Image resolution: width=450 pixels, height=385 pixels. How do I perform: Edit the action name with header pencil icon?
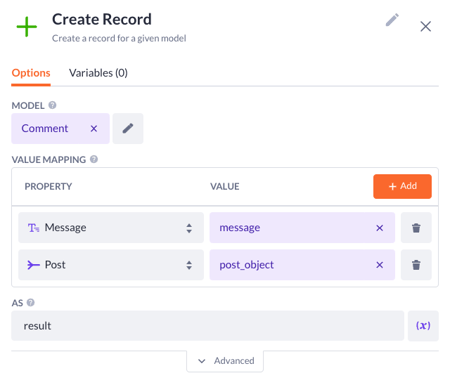[392, 20]
